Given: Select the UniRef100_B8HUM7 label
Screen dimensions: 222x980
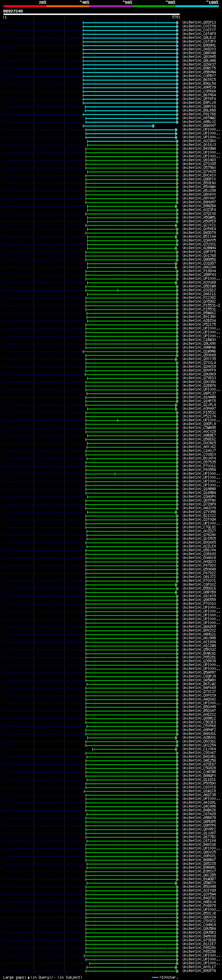Looking at the screenshot, I should [199, 202].
